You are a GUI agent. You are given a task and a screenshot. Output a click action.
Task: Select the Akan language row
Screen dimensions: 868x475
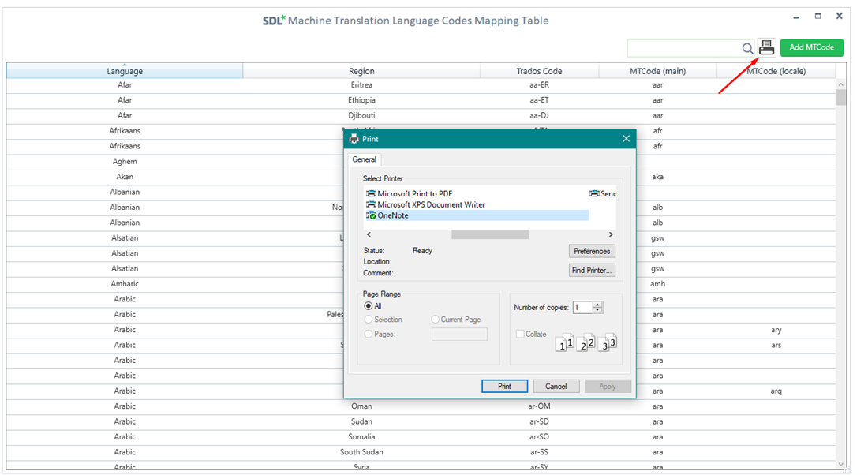point(125,177)
